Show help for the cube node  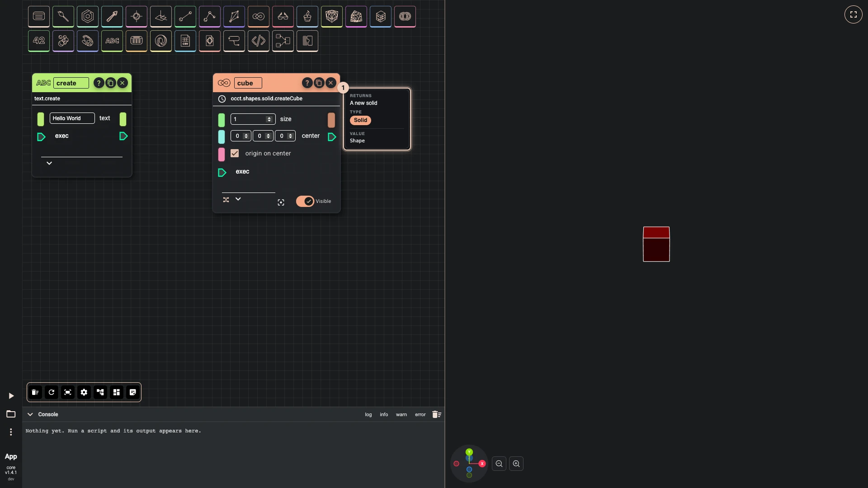tap(307, 83)
